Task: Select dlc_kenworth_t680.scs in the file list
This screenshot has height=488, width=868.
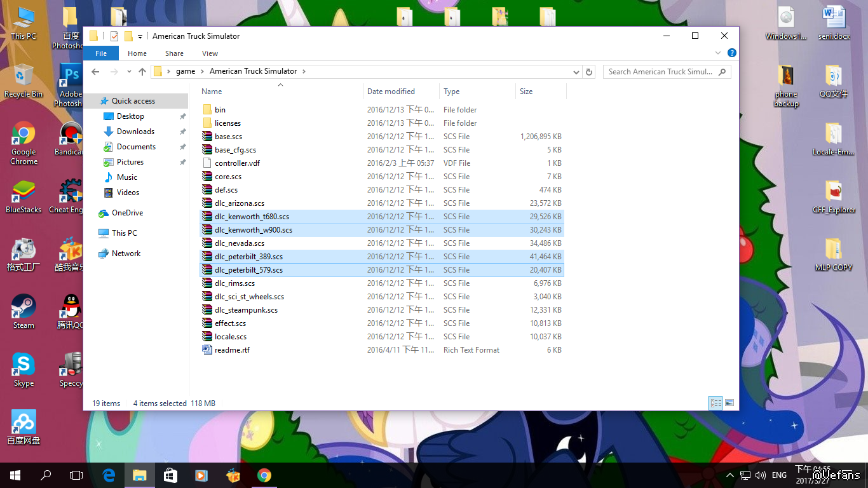Action: [382, 217]
